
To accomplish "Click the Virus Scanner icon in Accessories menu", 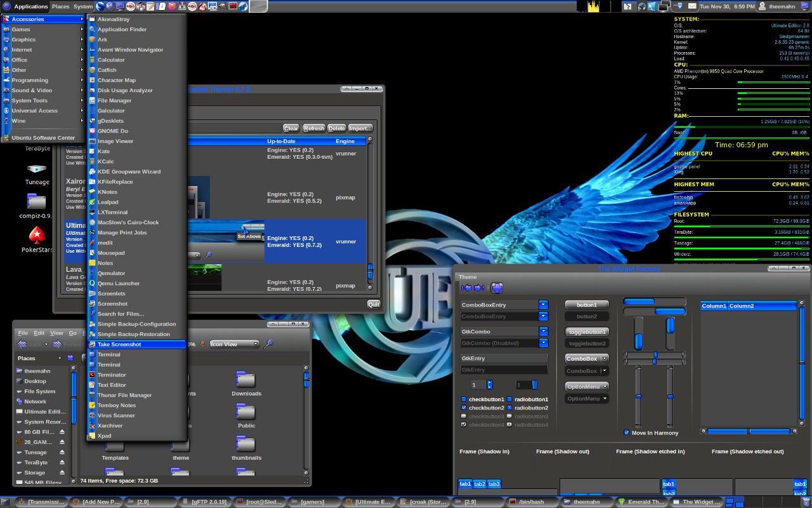I will (92, 415).
